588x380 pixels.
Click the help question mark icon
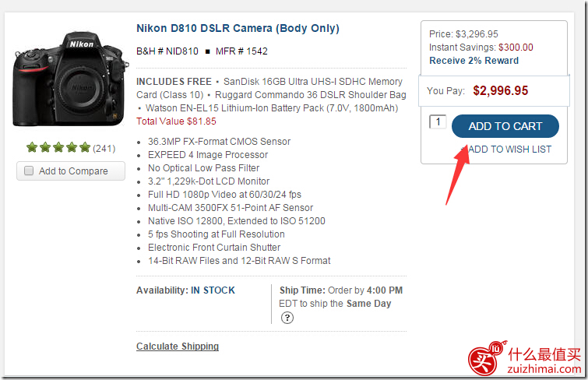287,318
